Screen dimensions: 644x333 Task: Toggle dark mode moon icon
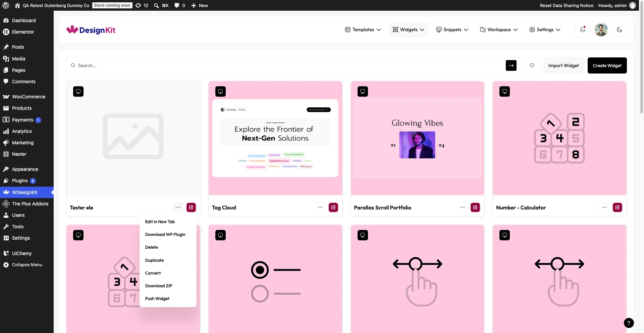pyautogui.click(x=620, y=30)
